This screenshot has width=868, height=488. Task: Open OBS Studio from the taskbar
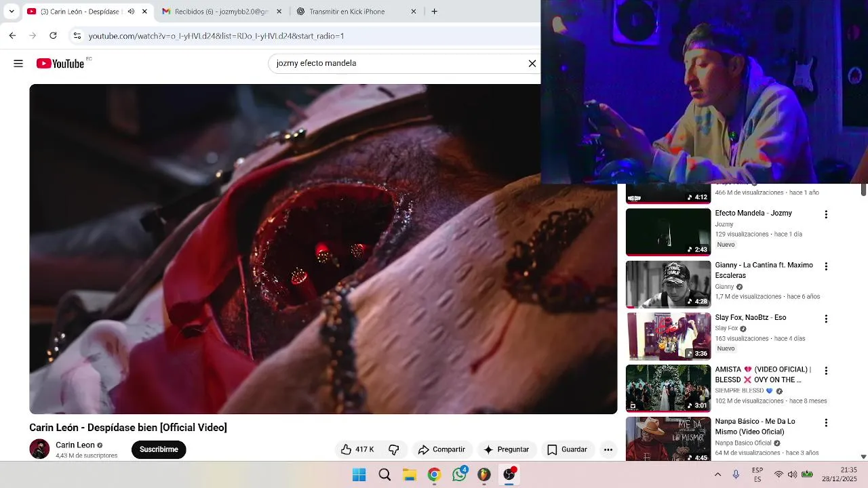tap(509, 474)
